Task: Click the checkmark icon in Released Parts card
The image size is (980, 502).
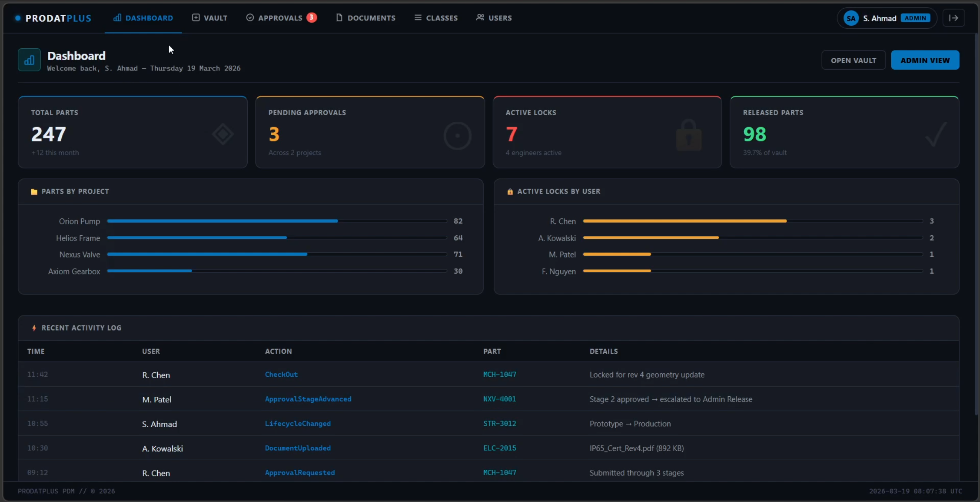Action: [936, 134]
